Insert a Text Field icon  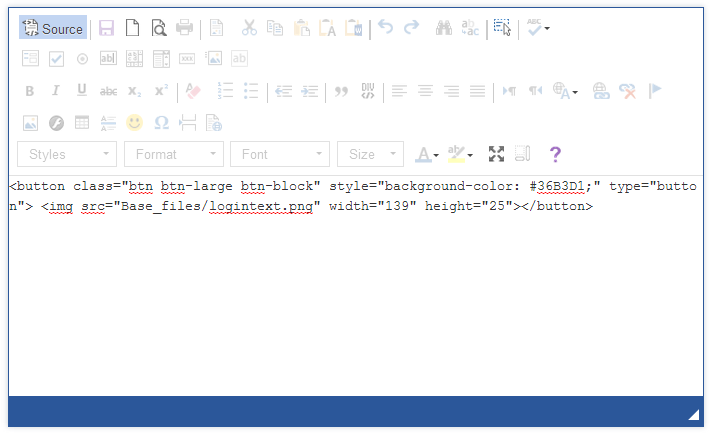108,59
